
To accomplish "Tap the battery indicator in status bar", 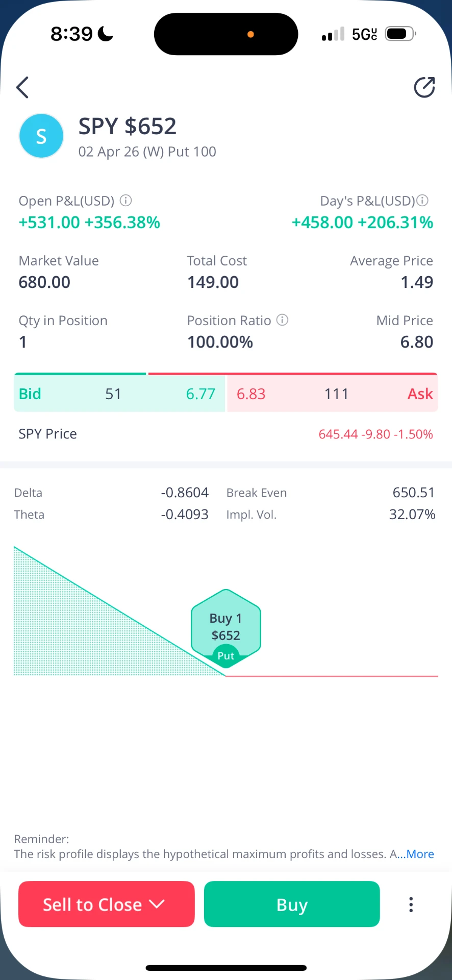I will point(400,34).
